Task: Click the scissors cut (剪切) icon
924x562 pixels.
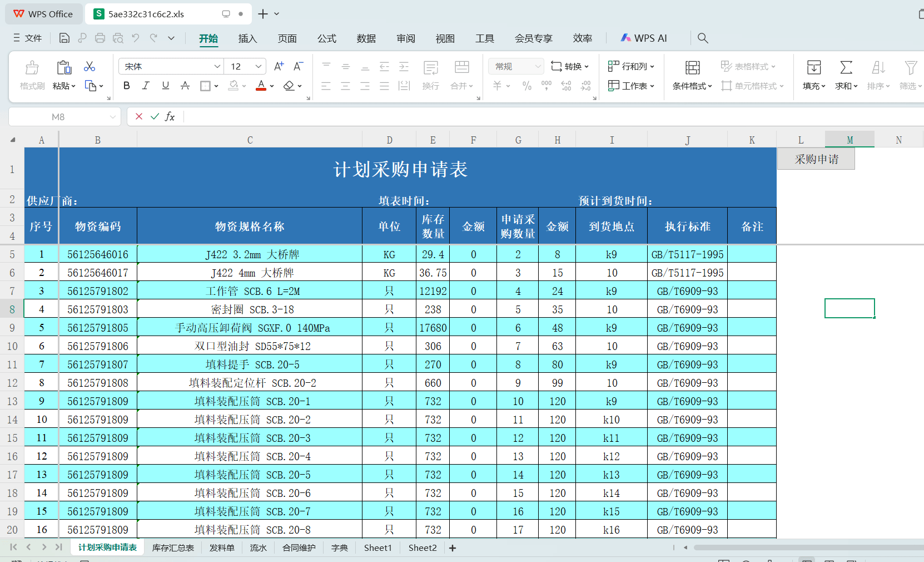Action: click(89, 66)
